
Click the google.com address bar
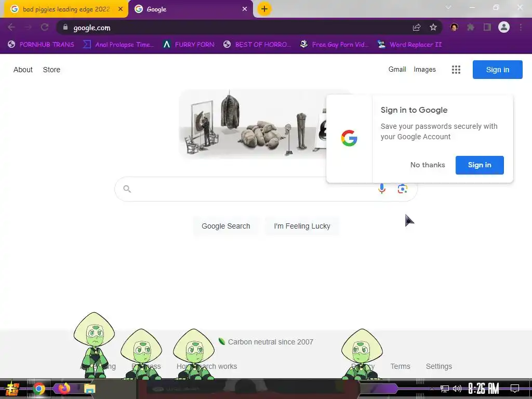point(249,28)
